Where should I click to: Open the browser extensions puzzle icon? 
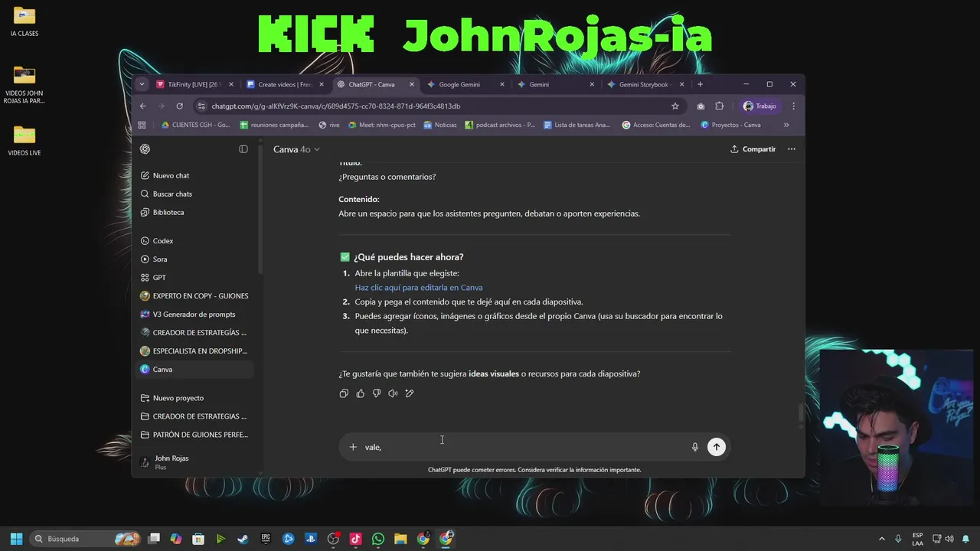click(720, 106)
